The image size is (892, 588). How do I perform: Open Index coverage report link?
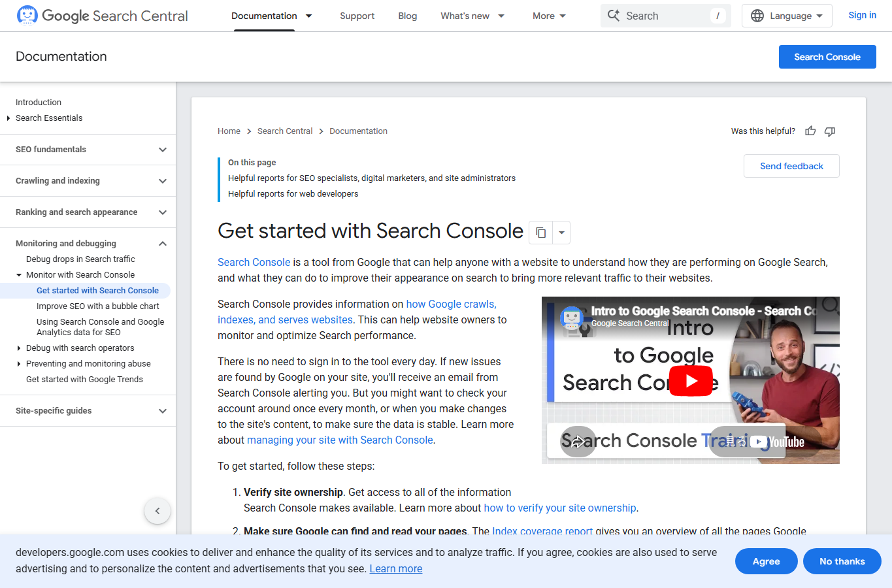point(542,531)
